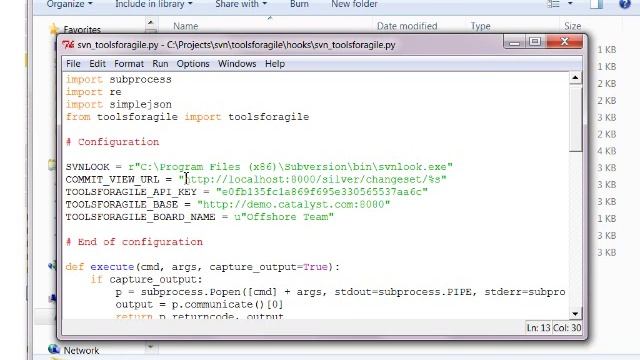Minimize the svn_toolsforagile.py window
Screen dimensions: 640x360
click(514, 42)
